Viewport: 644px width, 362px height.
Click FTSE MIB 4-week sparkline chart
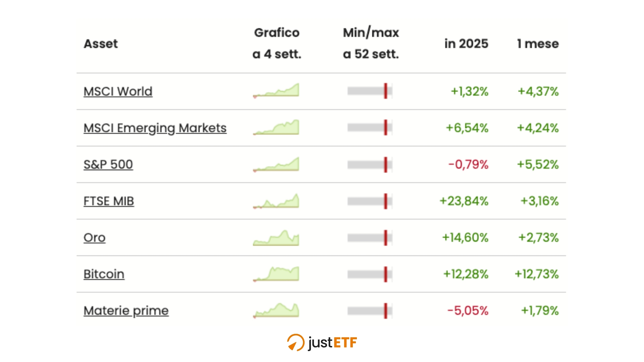click(276, 201)
